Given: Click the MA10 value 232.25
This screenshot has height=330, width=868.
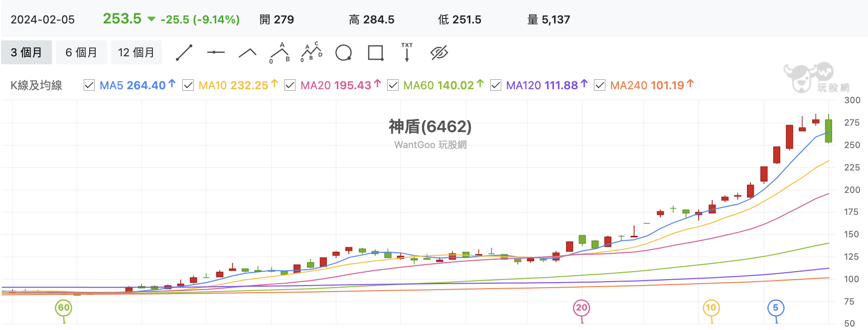Looking at the screenshot, I should click(249, 85).
